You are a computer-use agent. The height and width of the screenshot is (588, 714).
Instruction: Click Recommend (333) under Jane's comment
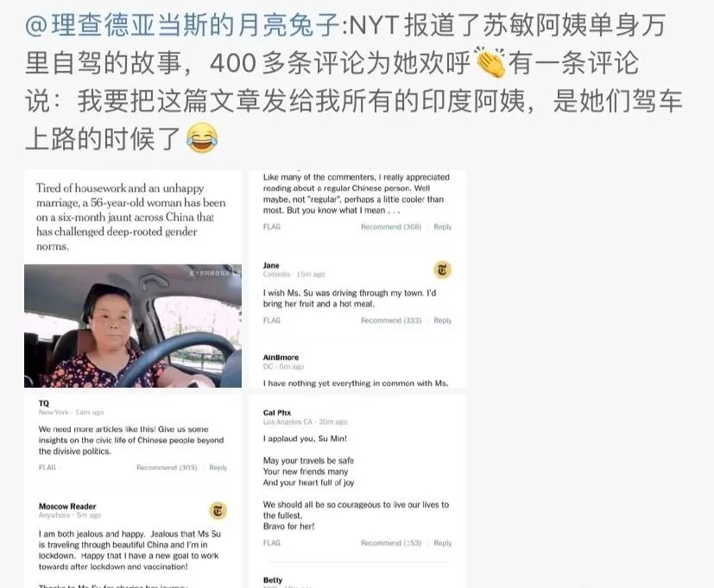coord(391,320)
